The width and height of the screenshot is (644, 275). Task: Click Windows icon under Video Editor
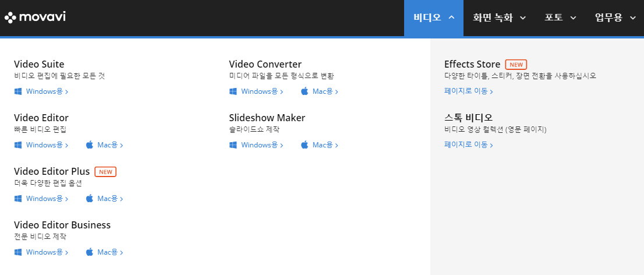[18, 144]
